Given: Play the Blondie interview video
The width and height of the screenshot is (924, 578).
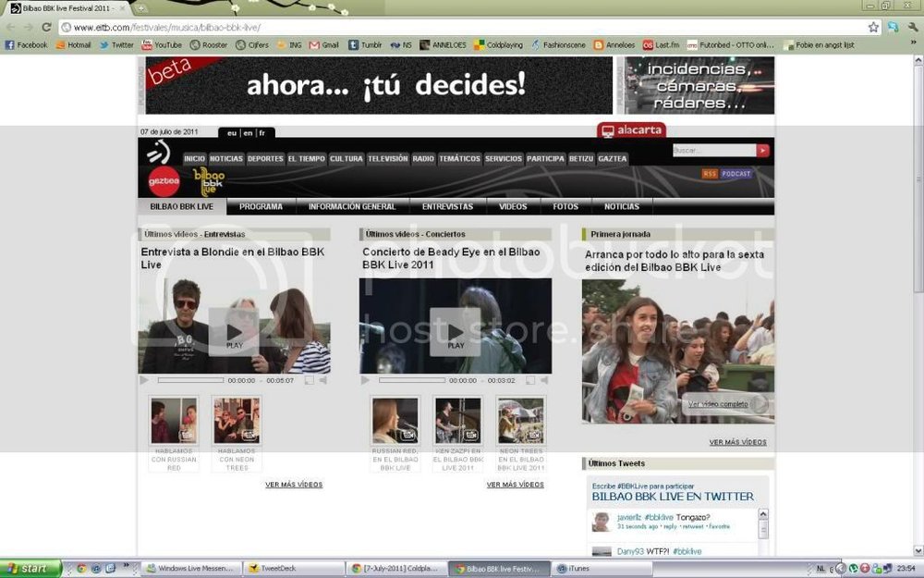Looking at the screenshot, I should 234,332.
